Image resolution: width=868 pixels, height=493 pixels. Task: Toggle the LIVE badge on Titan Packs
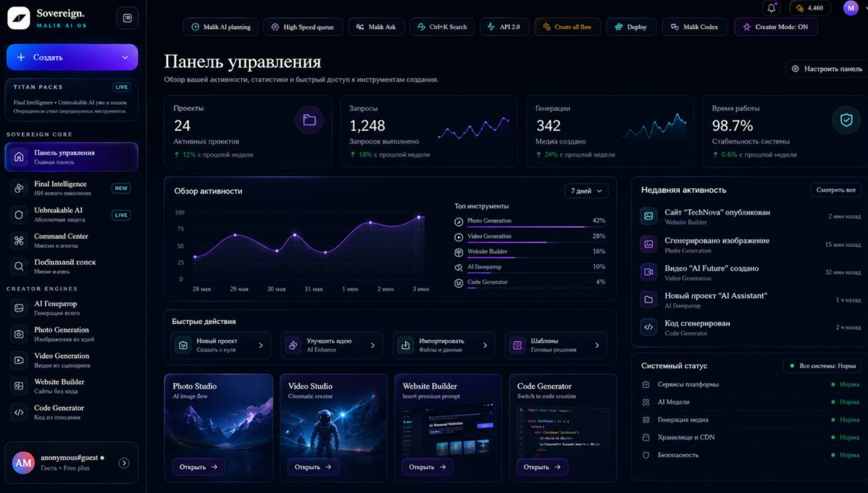[x=121, y=87]
